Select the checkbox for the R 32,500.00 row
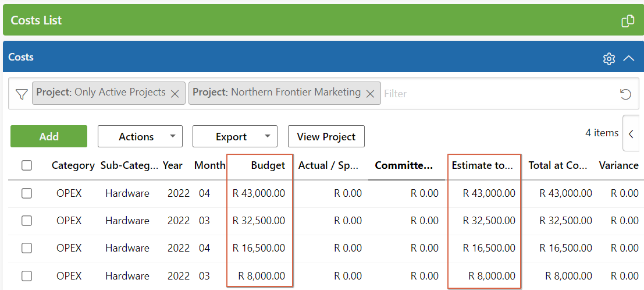The image size is (644, 290). (27, 221)
